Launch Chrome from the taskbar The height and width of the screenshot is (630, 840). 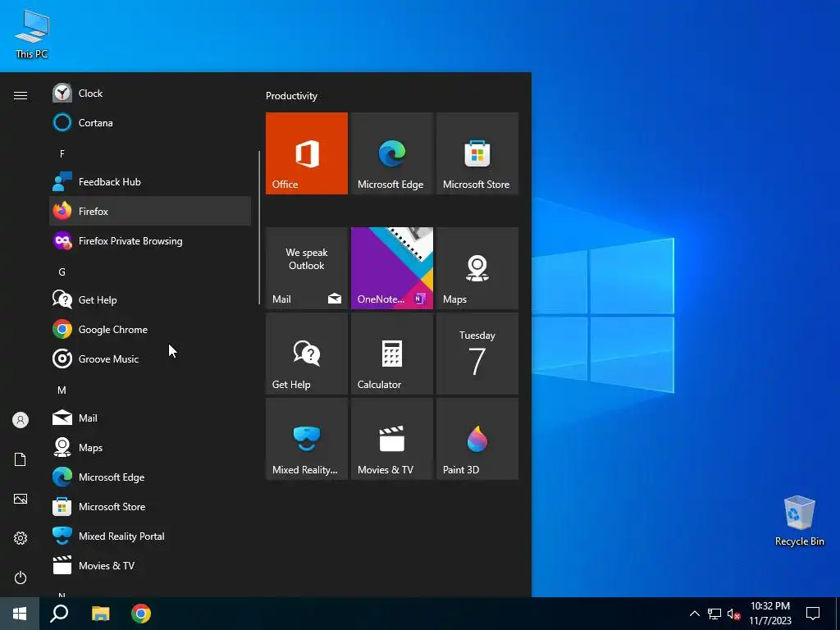tap(141, 614)
